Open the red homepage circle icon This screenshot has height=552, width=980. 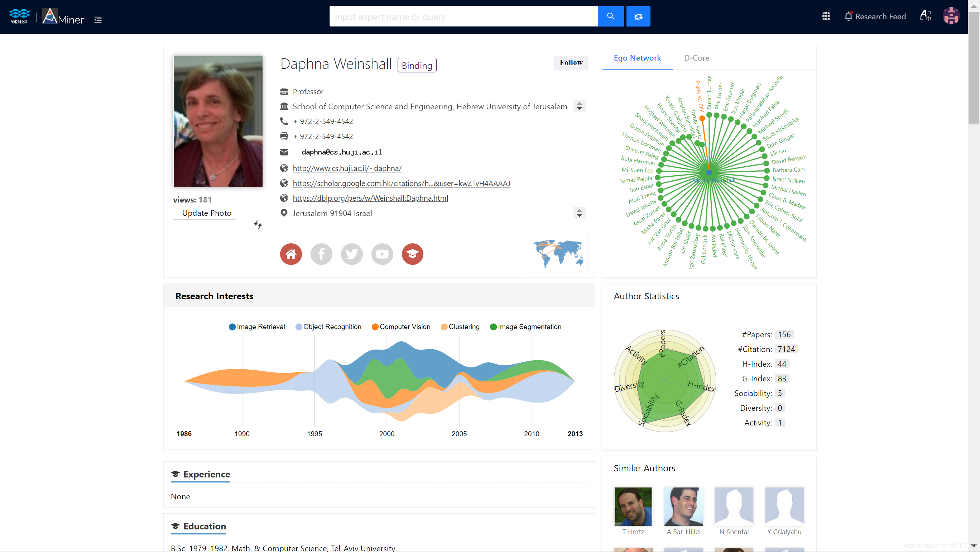pos(290,254)
